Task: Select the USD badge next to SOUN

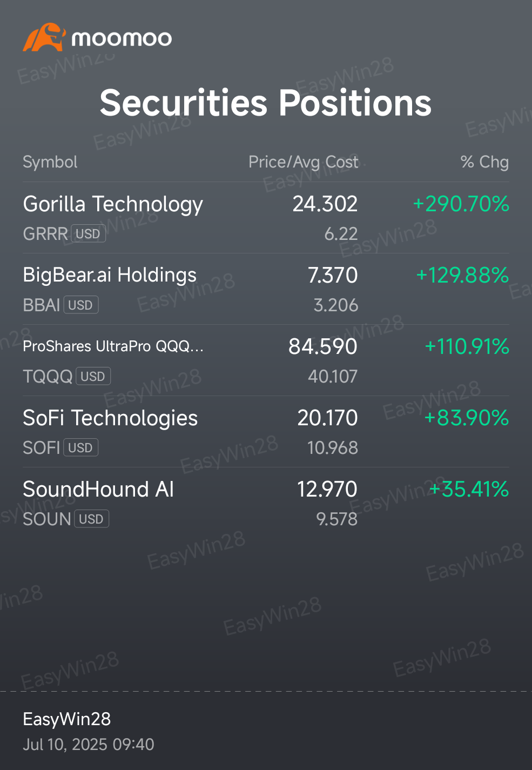Action: [91, 519]
